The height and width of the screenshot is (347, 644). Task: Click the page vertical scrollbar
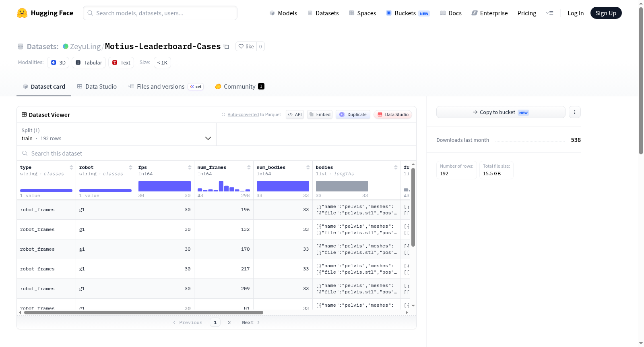[x=641, y=81]
